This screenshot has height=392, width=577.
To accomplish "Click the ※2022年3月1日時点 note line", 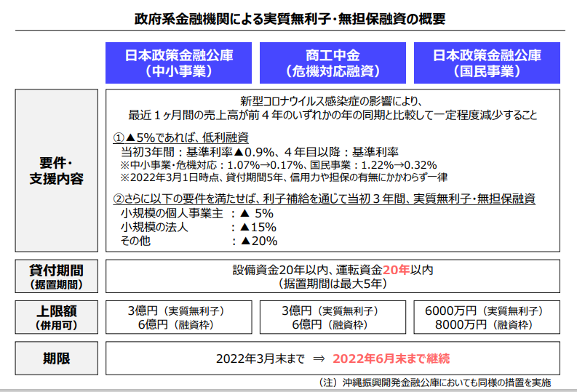I will tap(284, 177).
